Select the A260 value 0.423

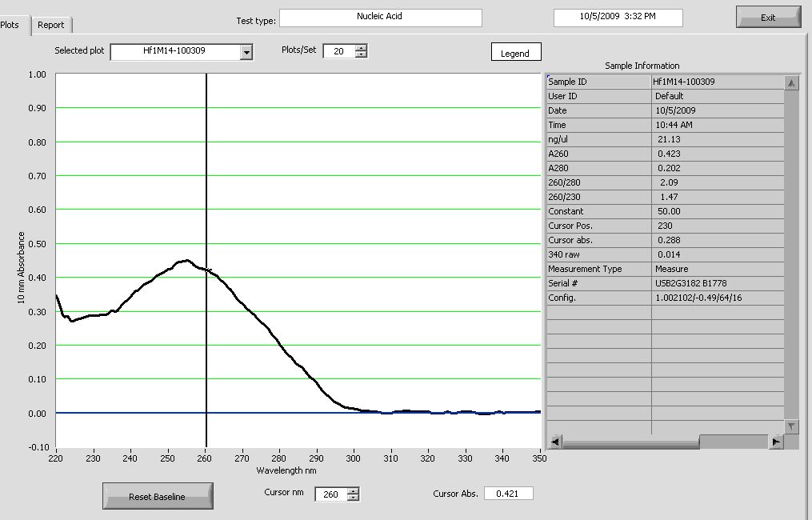[x=669, y=154]
